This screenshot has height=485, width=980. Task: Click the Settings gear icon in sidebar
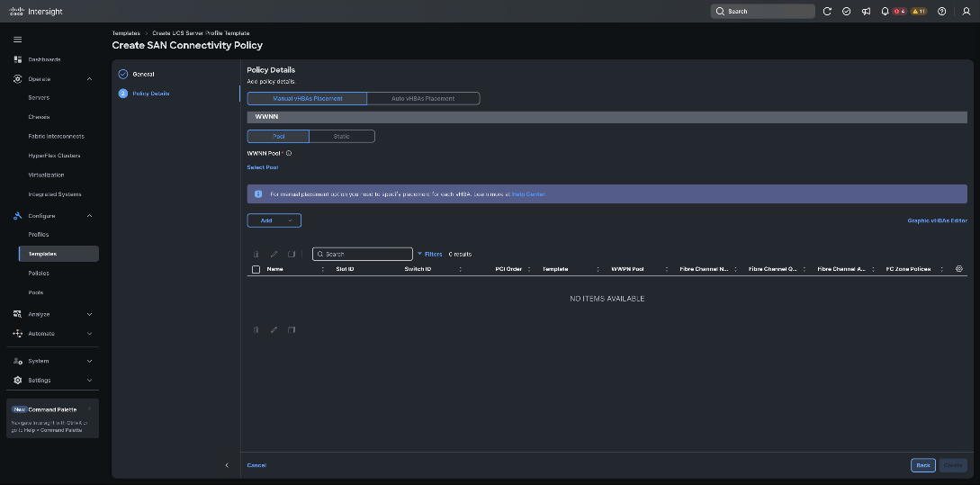point(17,380)
